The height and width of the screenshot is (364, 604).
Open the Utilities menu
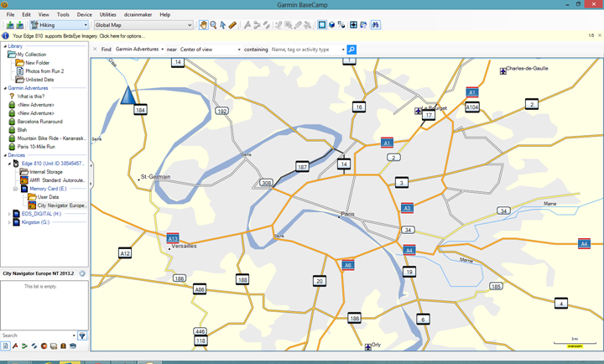click(x=108, y=14)
